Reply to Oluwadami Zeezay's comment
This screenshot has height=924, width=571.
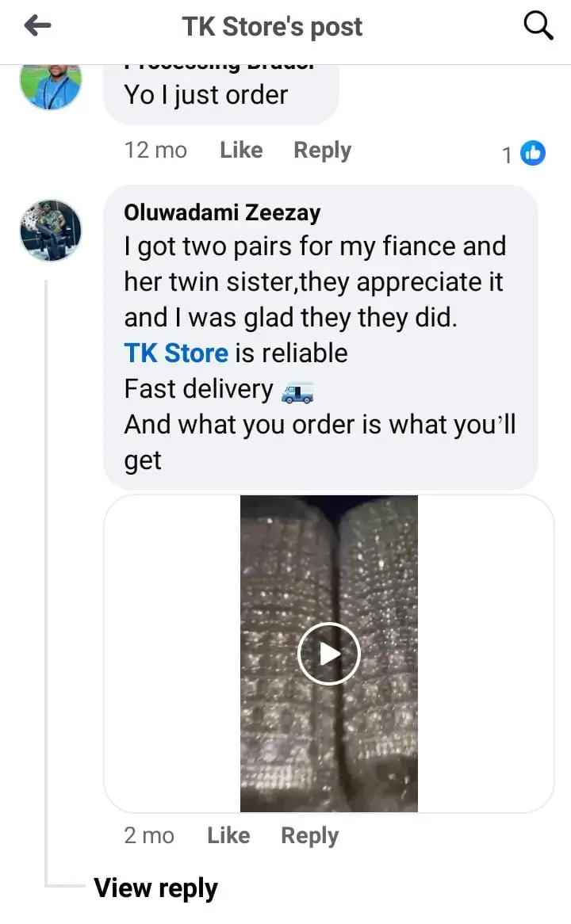pyautogui.click(x=309, y=835)
